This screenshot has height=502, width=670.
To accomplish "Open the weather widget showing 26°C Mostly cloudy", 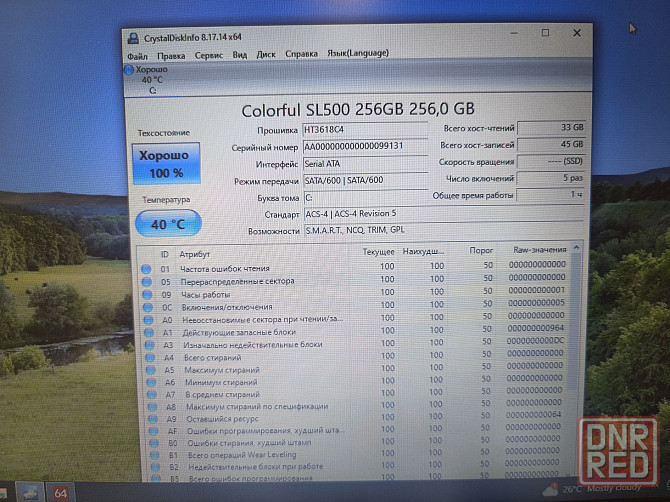I will click(592, 488).
